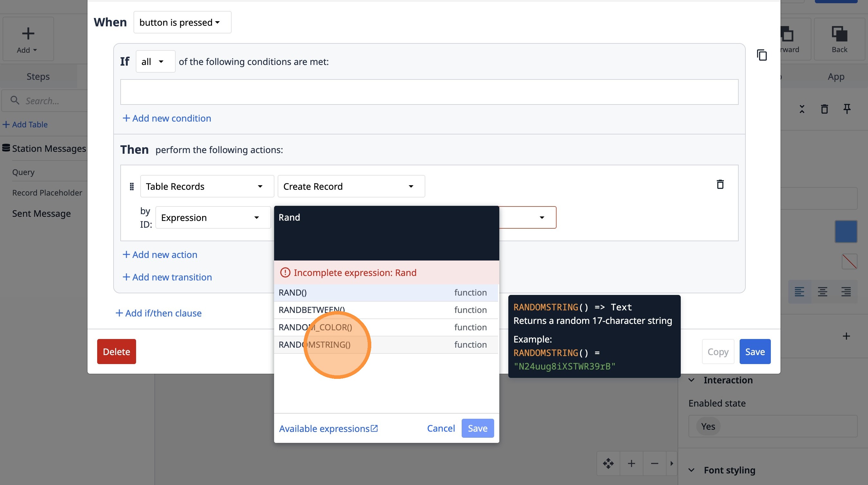
Task: Click the fit-to-view move icon
Action: click(x=608, y=463)
